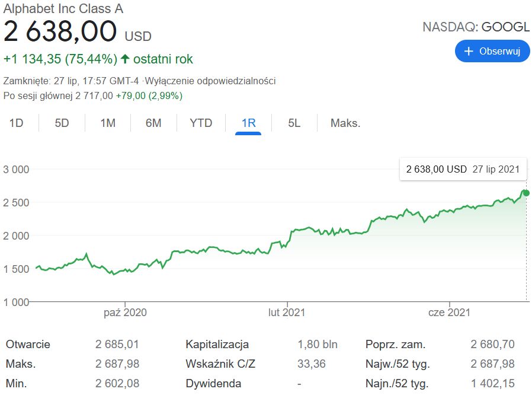Switch to the 5D range tab

tap(62, 123)
